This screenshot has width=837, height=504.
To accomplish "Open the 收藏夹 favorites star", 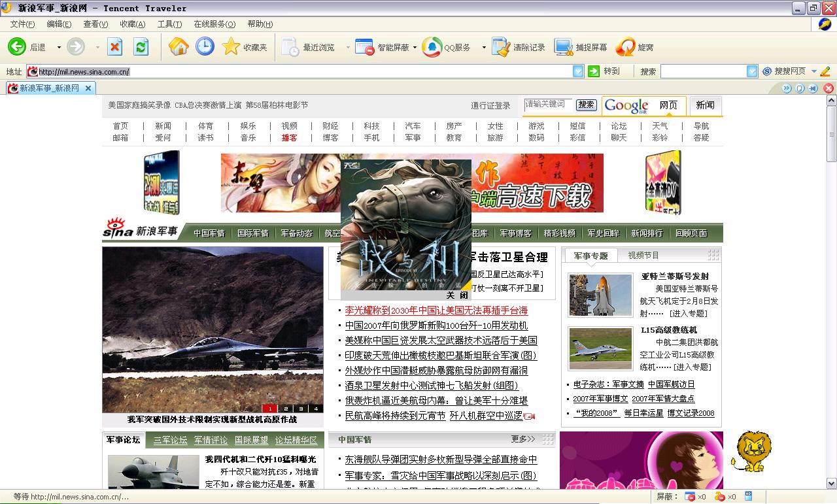I will pos(231,46).
